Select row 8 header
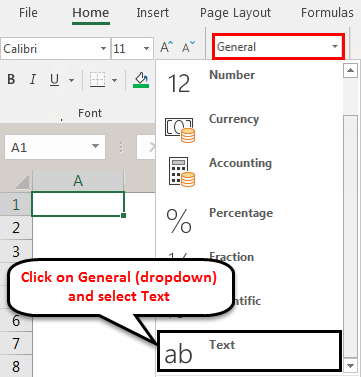This screenshot has width=361, height=377. click(16, 367)
